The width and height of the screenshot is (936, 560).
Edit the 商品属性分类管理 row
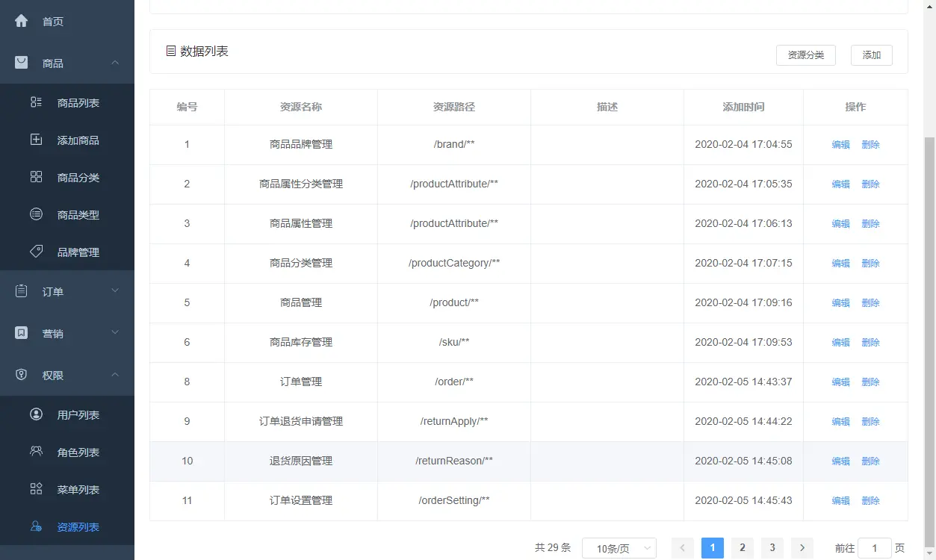click(841, 184)
